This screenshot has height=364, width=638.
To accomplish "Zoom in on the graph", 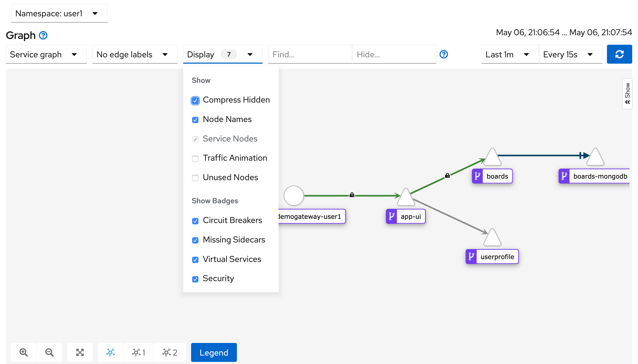I will tap(24, 352).
